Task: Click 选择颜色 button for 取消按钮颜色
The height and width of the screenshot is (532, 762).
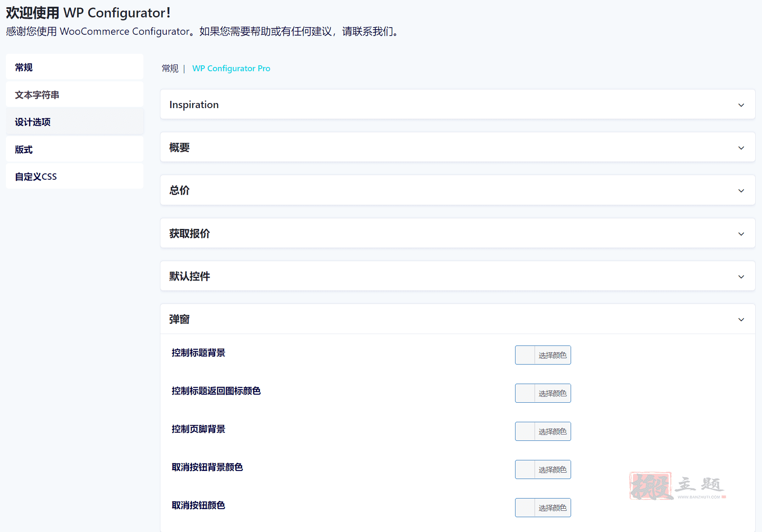Action: (552, 508)
